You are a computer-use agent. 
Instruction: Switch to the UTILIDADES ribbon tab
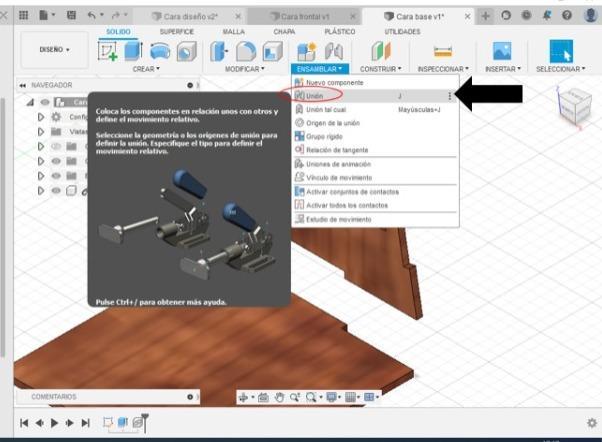402,31
